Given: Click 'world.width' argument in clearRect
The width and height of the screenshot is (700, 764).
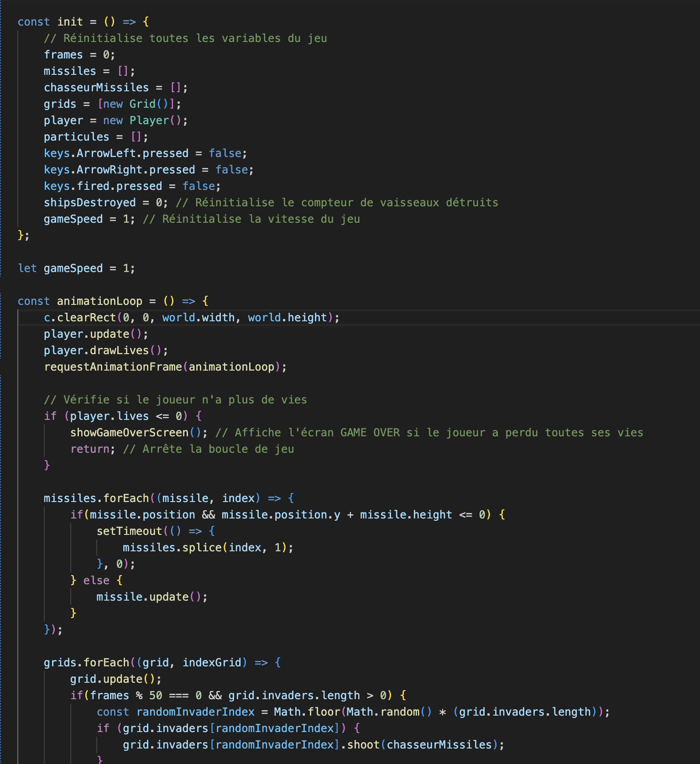Looking at the screenshot, I should (198, 318).
